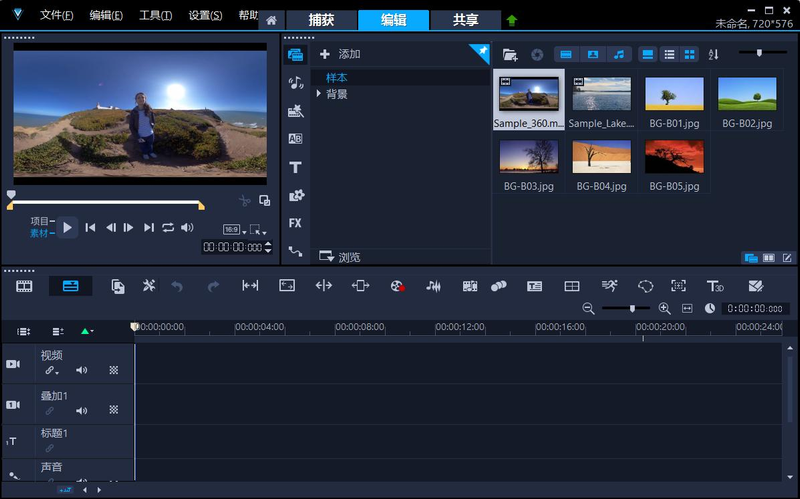Open the FX filter library
The height and width of the screenshot is (499, 800).
(295, 223)
